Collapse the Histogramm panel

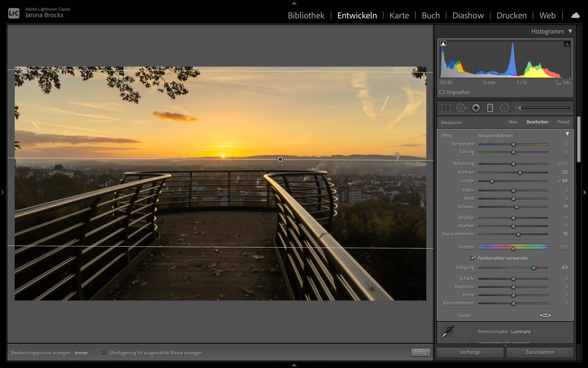570,31
